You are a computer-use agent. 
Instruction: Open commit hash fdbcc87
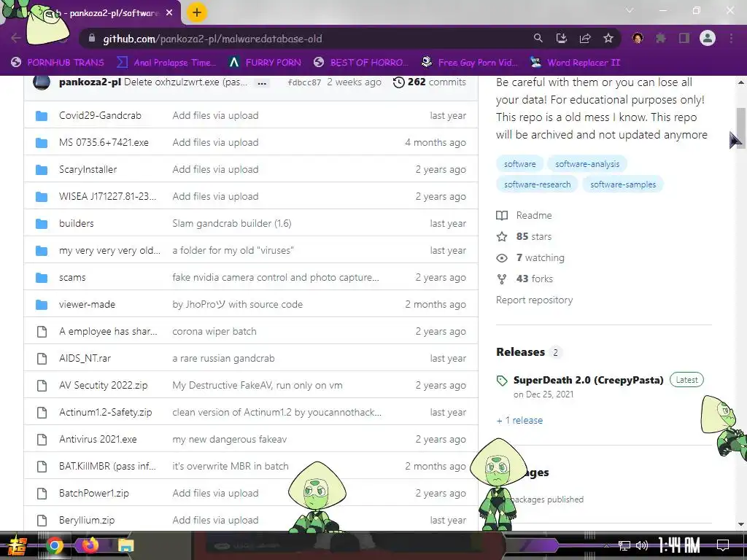click(304, 82)
